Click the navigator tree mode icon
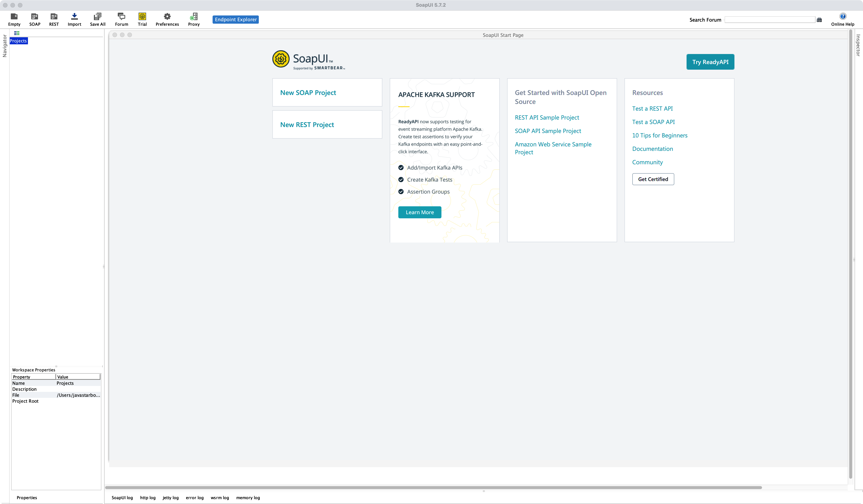This screenshot has height=504, width=863. point(16,33)
